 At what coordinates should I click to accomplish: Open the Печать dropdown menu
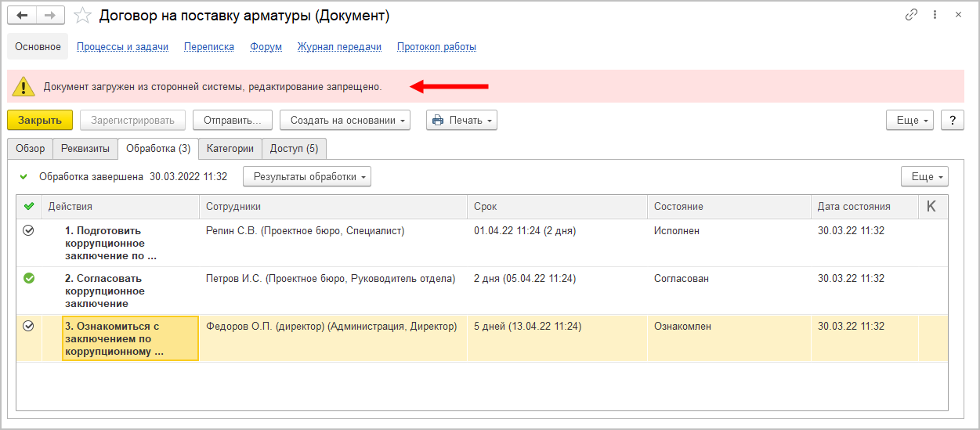click(461, 120)
